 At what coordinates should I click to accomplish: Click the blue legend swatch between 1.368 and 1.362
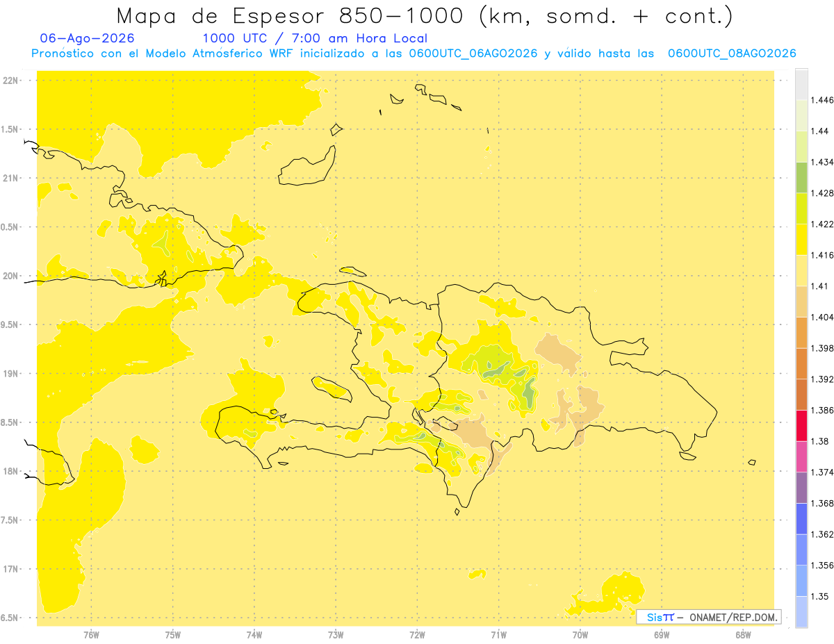click(x=801, y=518)
